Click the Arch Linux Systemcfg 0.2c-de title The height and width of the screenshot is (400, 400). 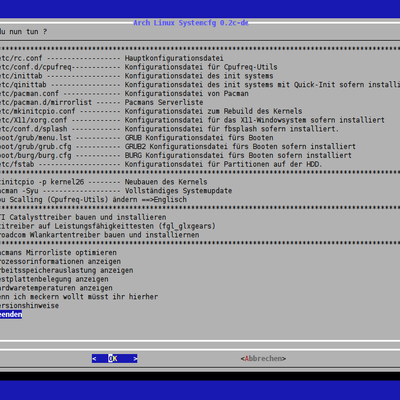coord(191,23)
